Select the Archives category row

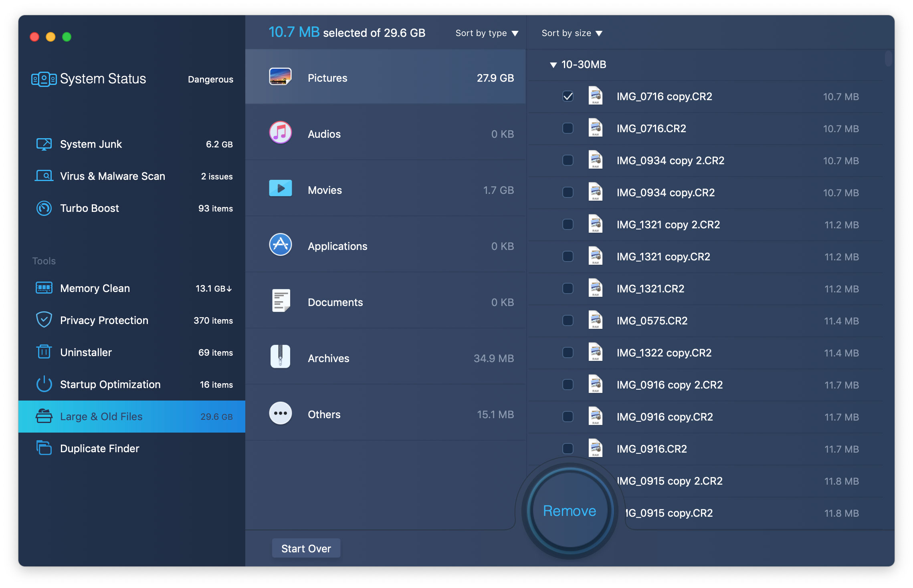coord(386,357)
